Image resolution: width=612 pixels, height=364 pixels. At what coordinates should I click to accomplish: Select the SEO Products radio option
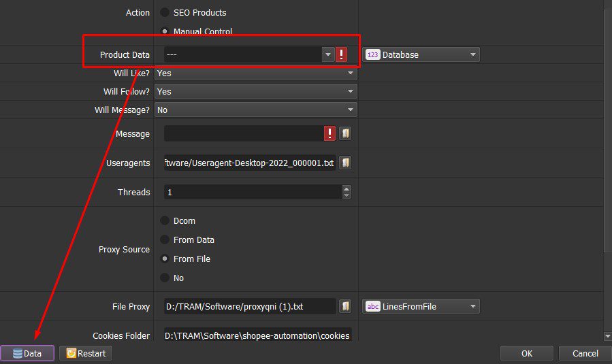(165, 12)
